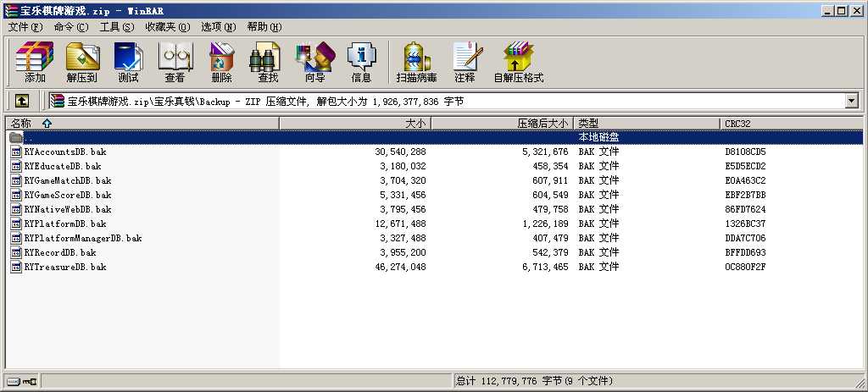This screenshot has width=868, height=392.
Task: Click the 自解压格式 (SFX) toolbar icon
Action: click(518, 56)
